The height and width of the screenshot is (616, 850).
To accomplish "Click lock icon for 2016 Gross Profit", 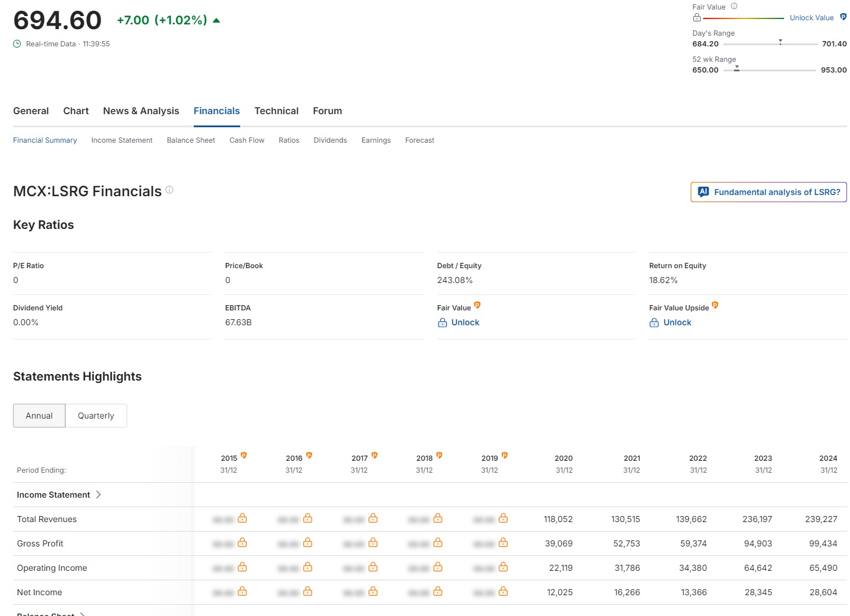I will 308,542.
